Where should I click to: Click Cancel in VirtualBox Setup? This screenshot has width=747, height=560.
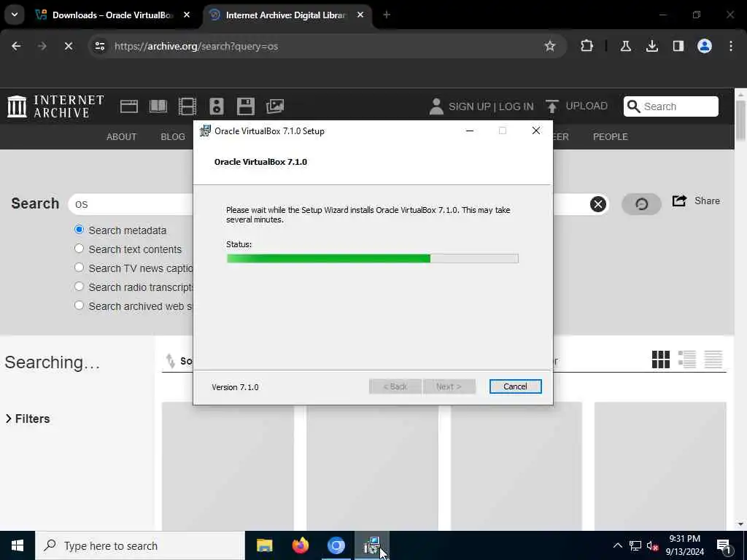coord(516,386)
